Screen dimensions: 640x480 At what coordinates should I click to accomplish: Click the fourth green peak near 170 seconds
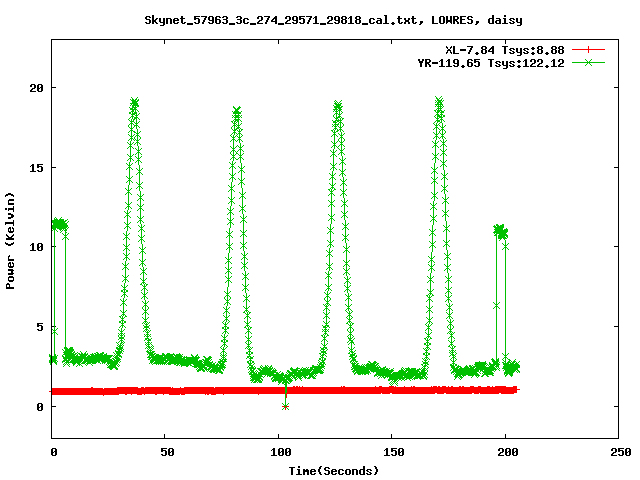point(439,101)
